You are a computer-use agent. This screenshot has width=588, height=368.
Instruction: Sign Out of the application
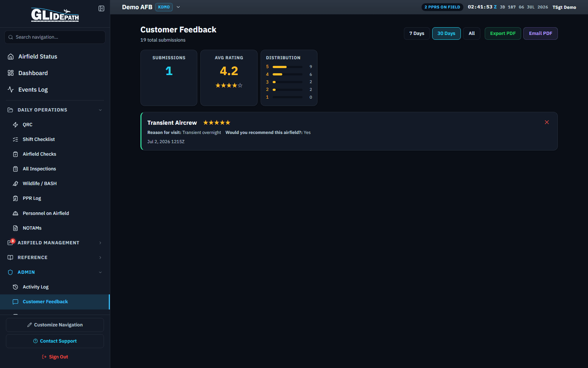pos(55,357)
